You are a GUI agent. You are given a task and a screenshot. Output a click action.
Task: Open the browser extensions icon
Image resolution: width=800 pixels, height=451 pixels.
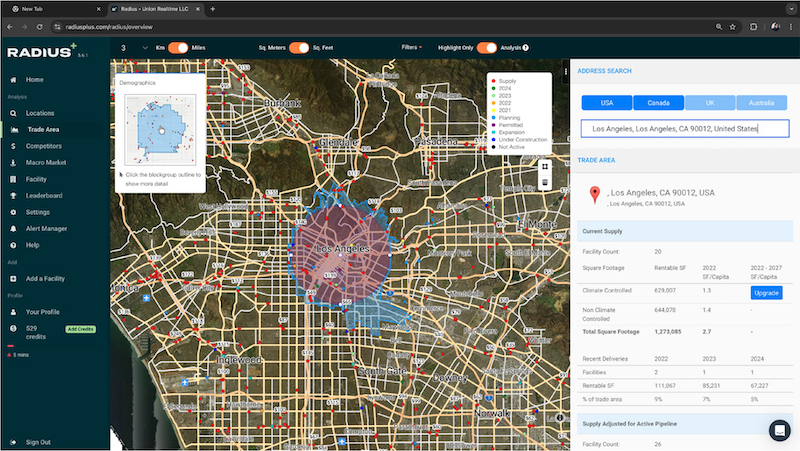pyautogui.click(x=753, y=27)
